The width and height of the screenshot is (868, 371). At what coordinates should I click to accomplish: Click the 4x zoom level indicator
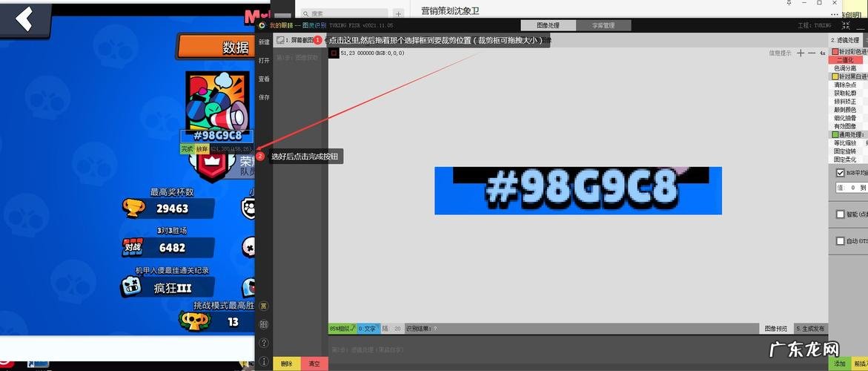tap(823, 53)
